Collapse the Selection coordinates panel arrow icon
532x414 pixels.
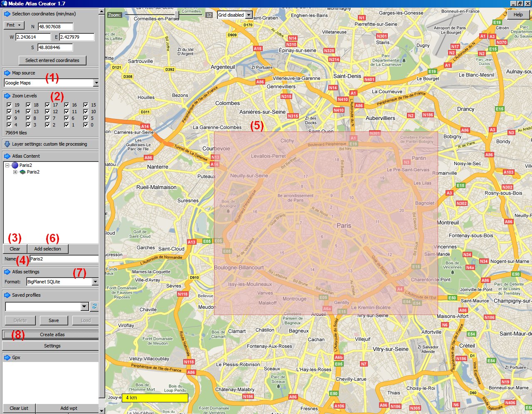pos(7,14)
